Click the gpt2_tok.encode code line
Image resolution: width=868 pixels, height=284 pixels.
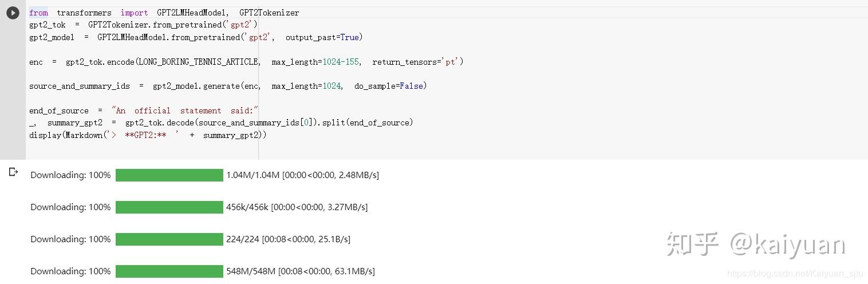(246, 62)
